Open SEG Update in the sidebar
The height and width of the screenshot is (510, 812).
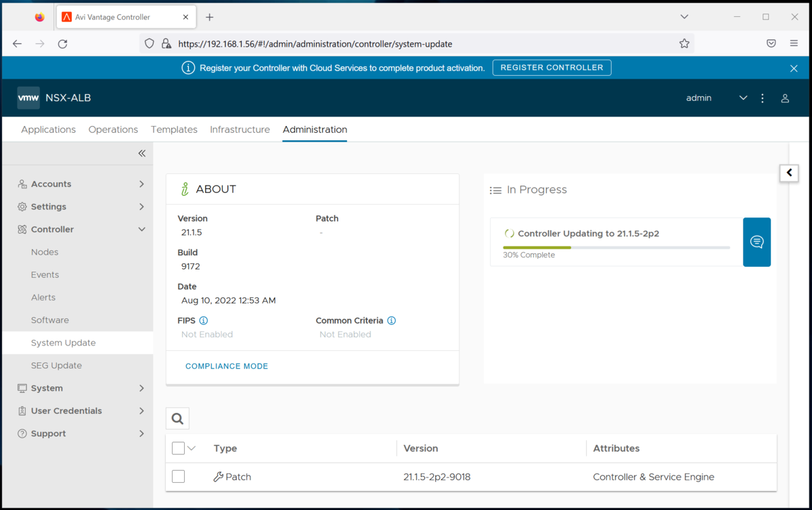(56, 365)
